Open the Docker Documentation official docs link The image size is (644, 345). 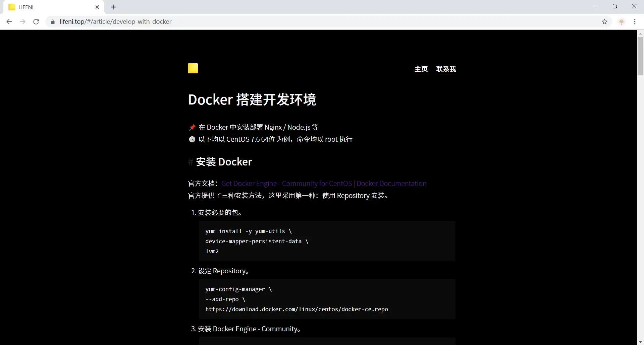tap(324, 184)
